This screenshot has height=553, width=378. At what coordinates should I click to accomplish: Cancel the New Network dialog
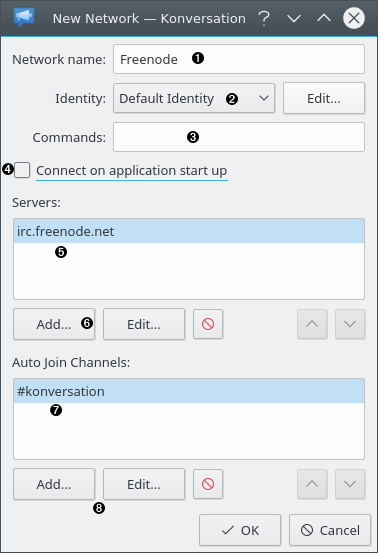pyautogui.click(x=330, y=530)
